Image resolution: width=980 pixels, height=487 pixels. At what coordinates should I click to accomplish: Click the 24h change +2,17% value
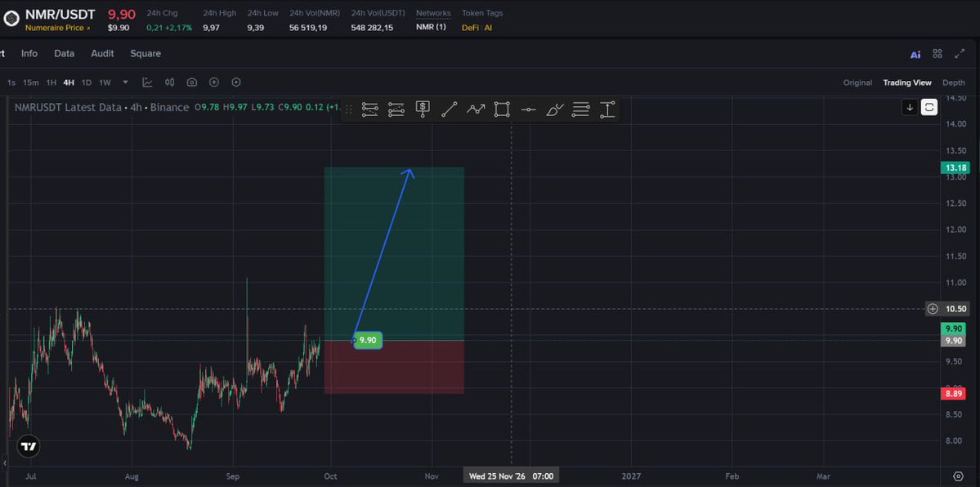tap(179, 28)
